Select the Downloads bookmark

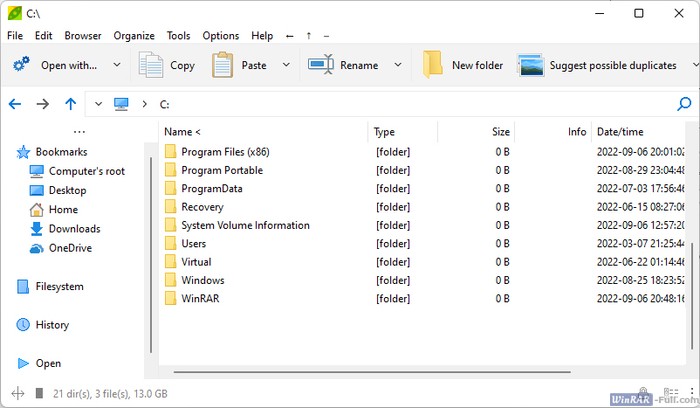pyautogui.click(x=74, y=229)
